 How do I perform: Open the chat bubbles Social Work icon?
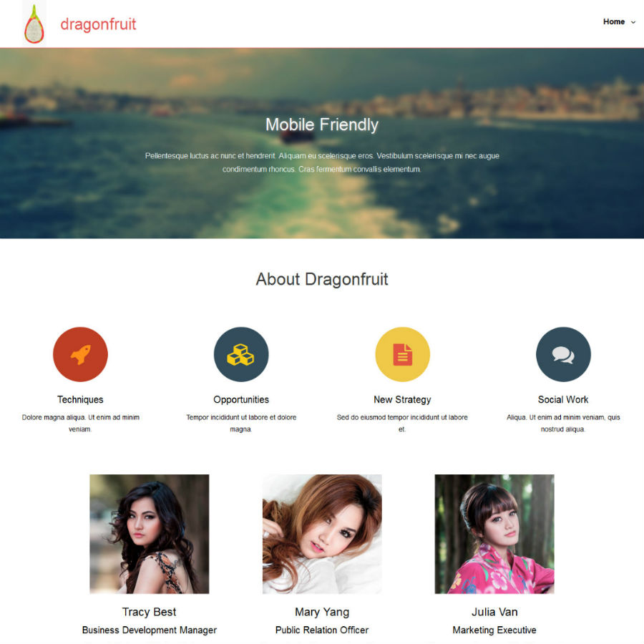coord(563,354)
